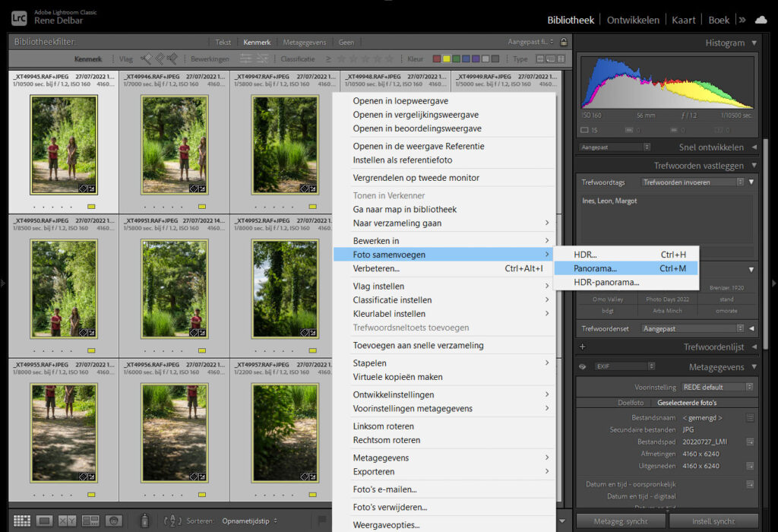Click the Bestandsnaam field action icon
Image resolution: width=778 pixels, height=532 pixels.
[750, 418]
